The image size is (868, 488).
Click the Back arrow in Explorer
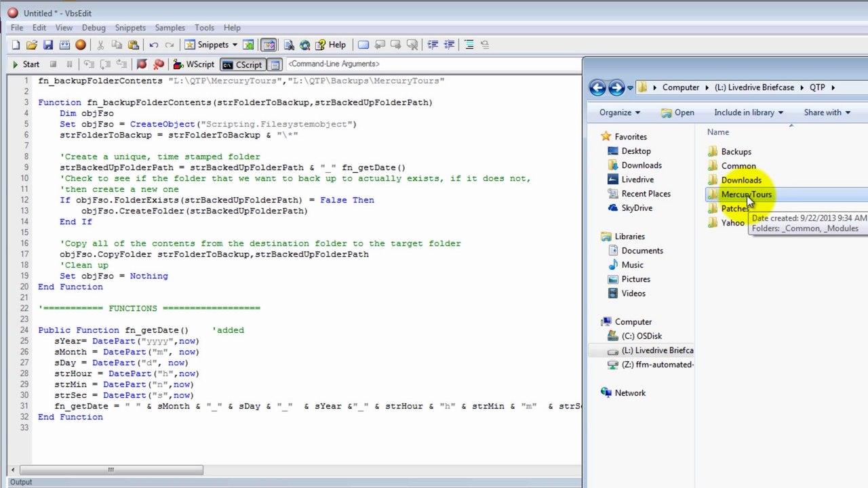597,87
